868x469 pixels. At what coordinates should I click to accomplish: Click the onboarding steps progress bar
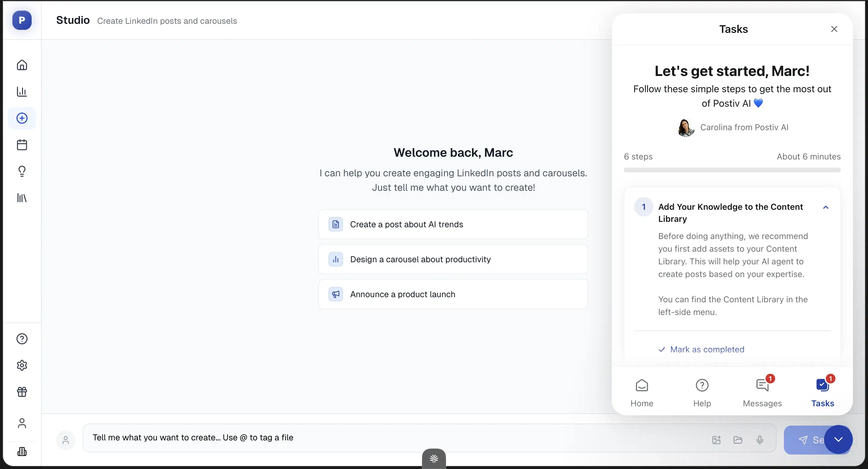pos(732,170)
